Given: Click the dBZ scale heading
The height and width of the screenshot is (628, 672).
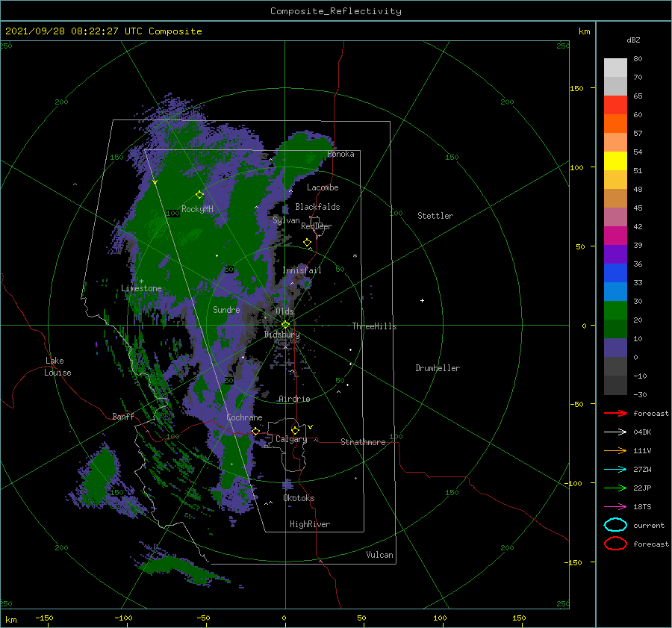Looking at the screenshot, I should pos(633,40).
